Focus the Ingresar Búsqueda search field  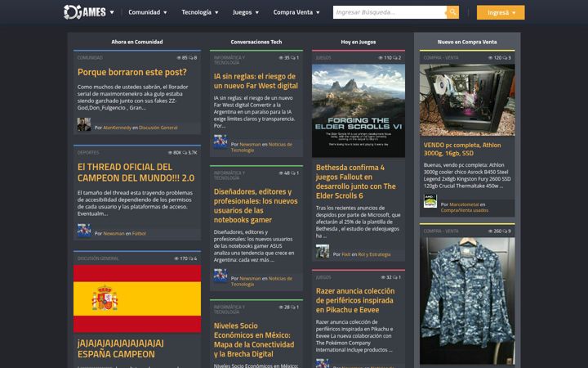[390, 12]
